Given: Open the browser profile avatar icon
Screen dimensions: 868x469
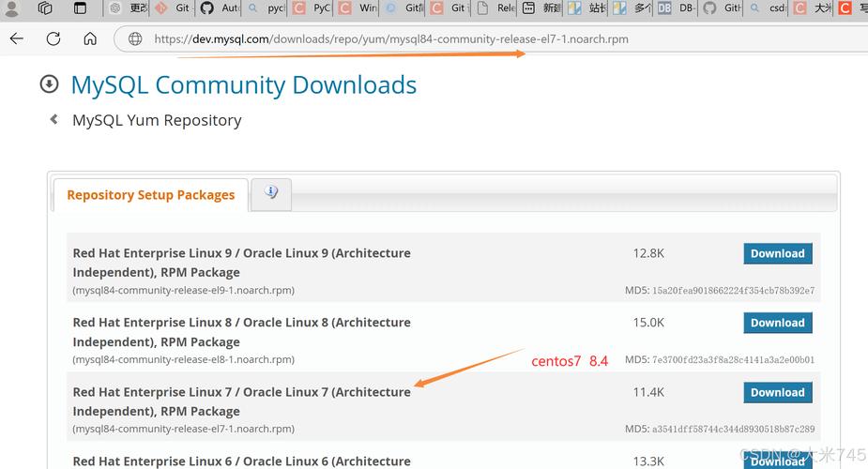Looking at the screenshot, I should (13, 8).
